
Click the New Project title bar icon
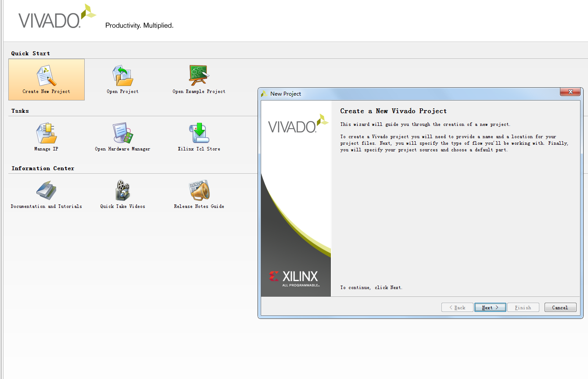pyautogui.click(x=265, y=94)
